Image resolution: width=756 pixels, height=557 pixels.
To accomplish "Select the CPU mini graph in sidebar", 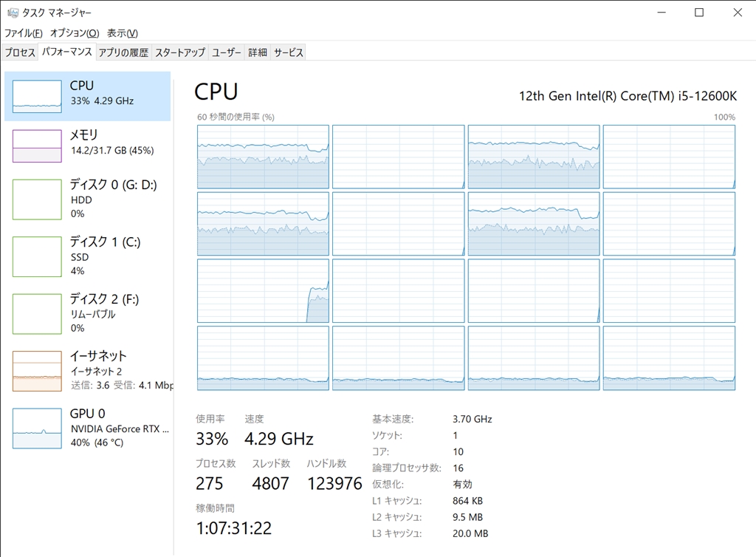I will click(37, 97).
